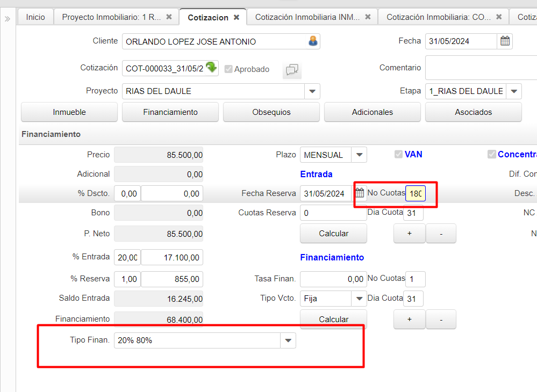Click the Tasa Finan. input field

pyautogui.click(x=333, y=279)
